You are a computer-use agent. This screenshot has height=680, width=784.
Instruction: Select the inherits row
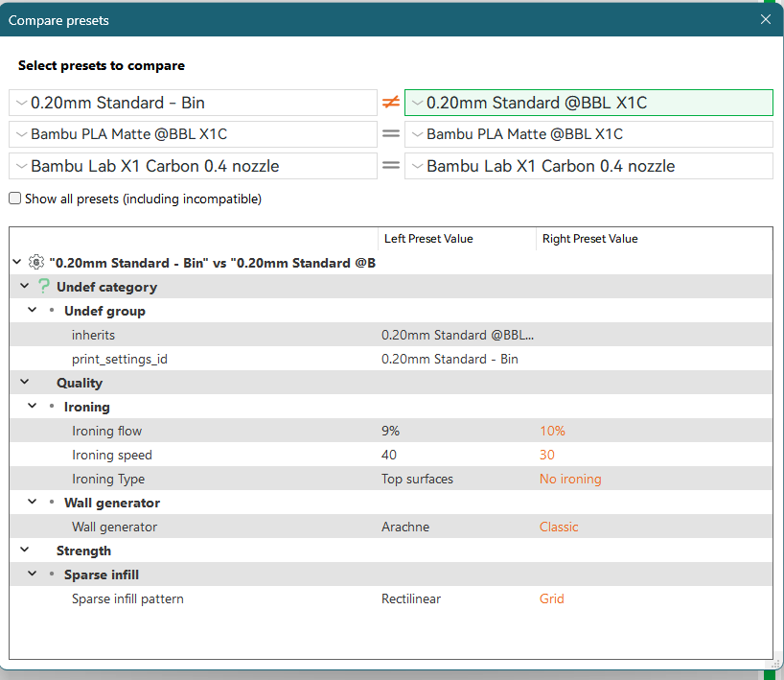(391, 335)
